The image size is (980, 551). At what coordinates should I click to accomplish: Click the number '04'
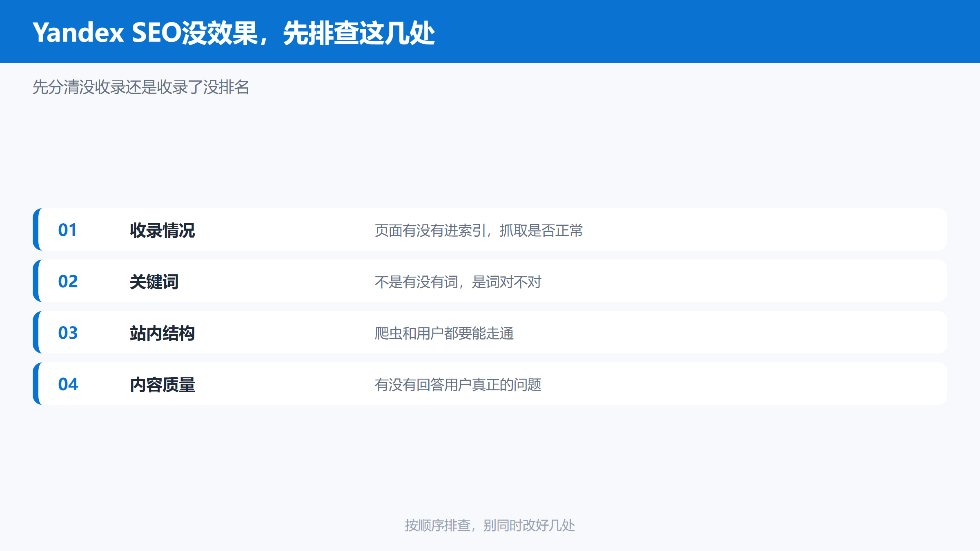(68, 384)
